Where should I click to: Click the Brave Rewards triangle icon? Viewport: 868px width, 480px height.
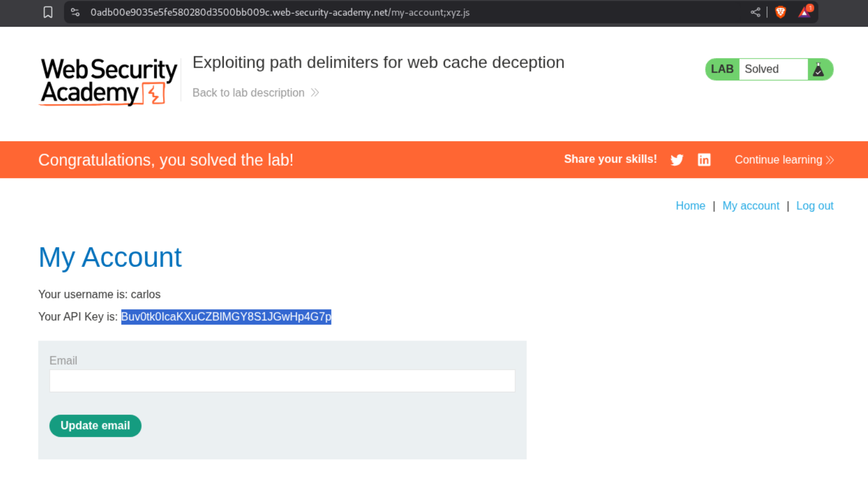tap(804, 12)
